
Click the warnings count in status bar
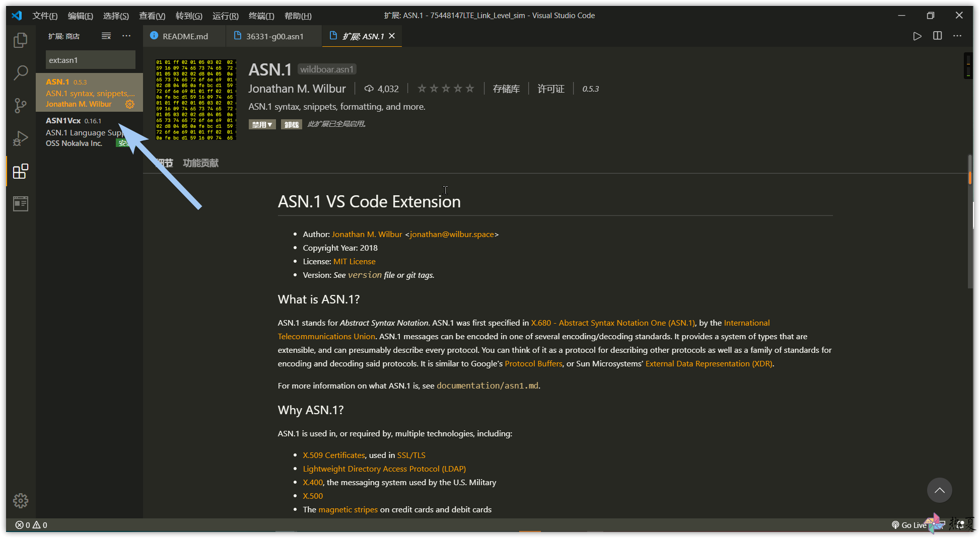coord(40,525)
